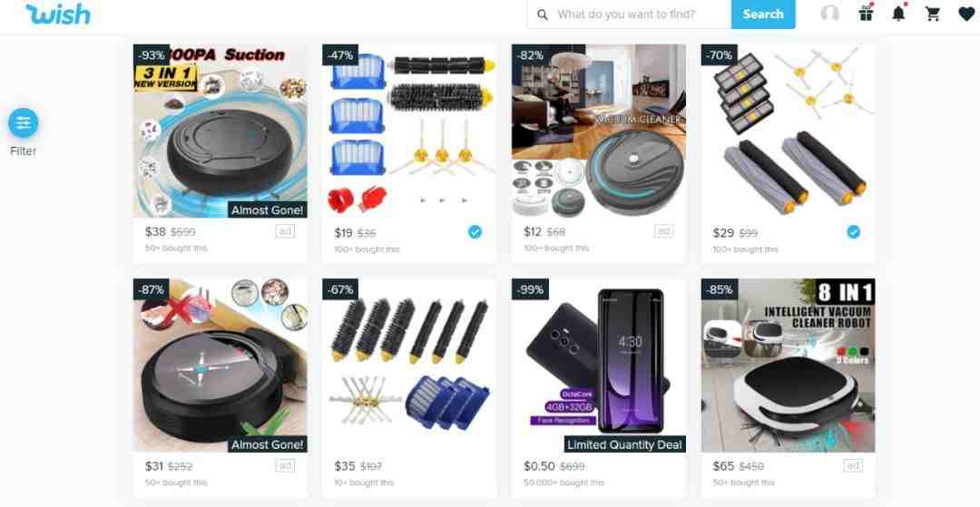The height and width of the screenshot is (507, 980).
Task: Open the $12 Vacuum Cleaner product image
Action: [599, 131]
